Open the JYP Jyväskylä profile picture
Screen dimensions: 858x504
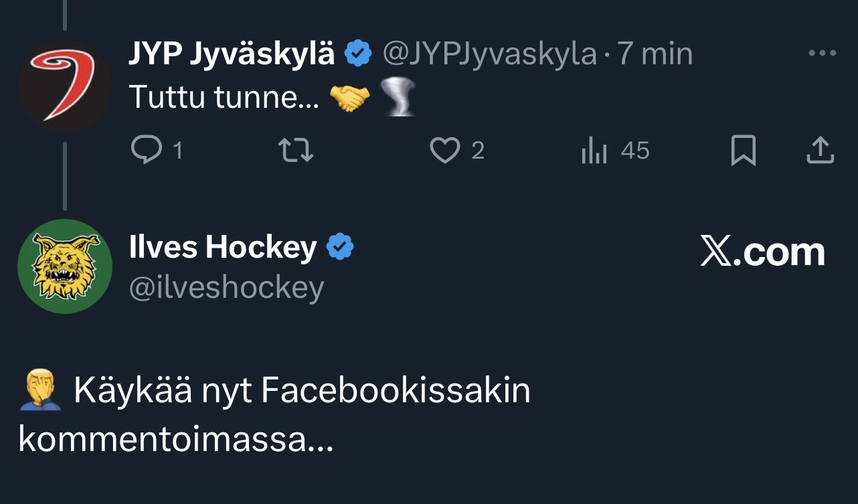64,88
